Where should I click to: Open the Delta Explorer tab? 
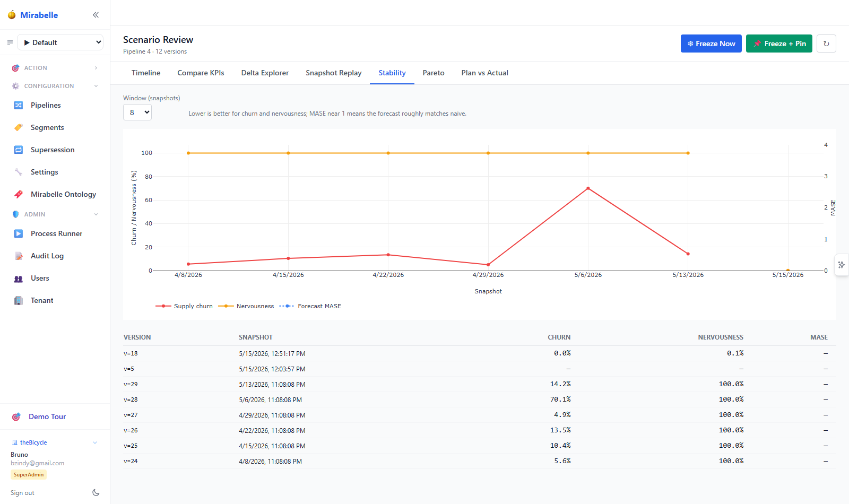tap(265, 73)
